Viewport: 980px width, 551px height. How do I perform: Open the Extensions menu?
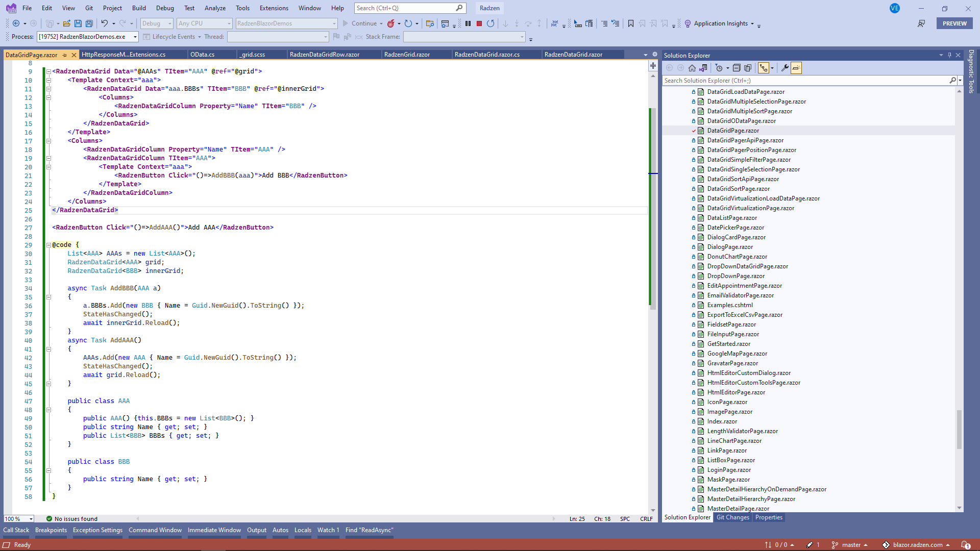click(274, 8)
